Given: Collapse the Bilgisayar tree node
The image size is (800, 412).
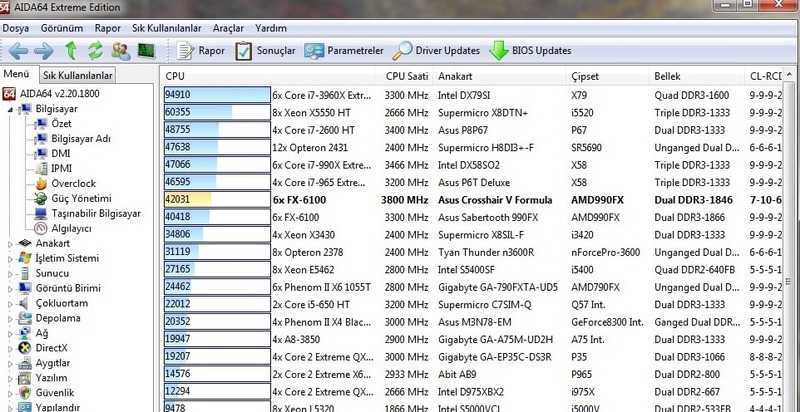Looking at the screenshot, I should point(10,109).
